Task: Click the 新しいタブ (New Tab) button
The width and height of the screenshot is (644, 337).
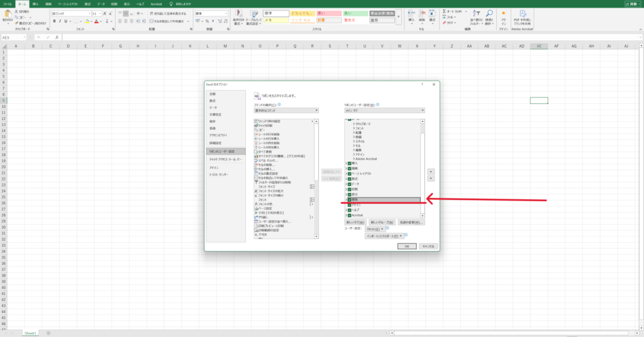Action: pyautogui.click(x=355, y=223)
